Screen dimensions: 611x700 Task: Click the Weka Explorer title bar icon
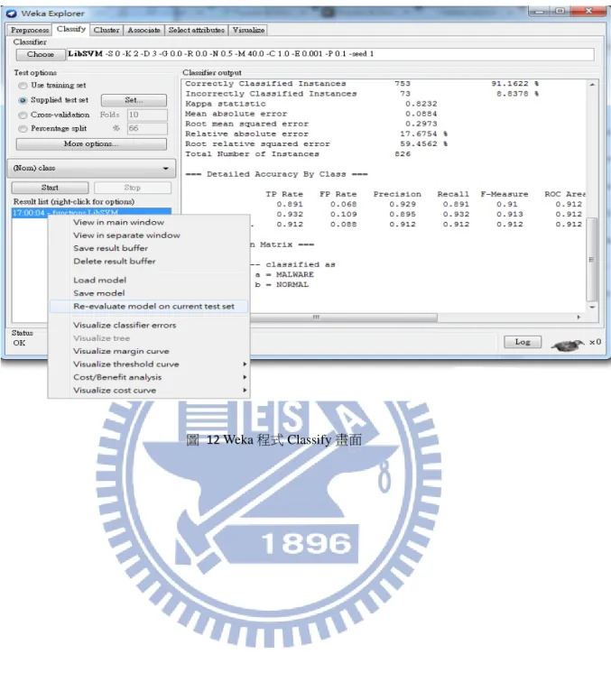coord(11,14)
